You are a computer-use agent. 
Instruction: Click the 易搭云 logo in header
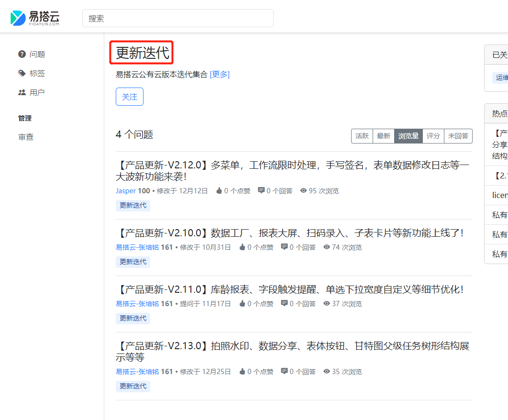coord(35,18)
